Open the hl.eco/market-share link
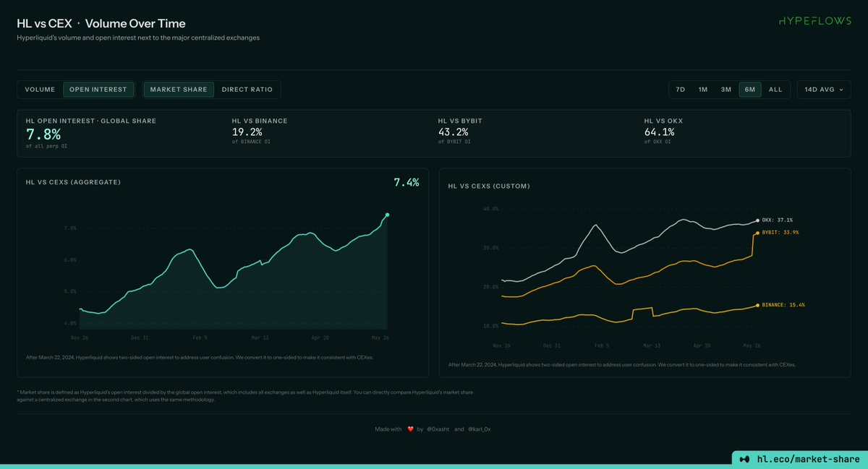This screenshot has height=469, width=868. pyautogui.click(x=809, y=458)
